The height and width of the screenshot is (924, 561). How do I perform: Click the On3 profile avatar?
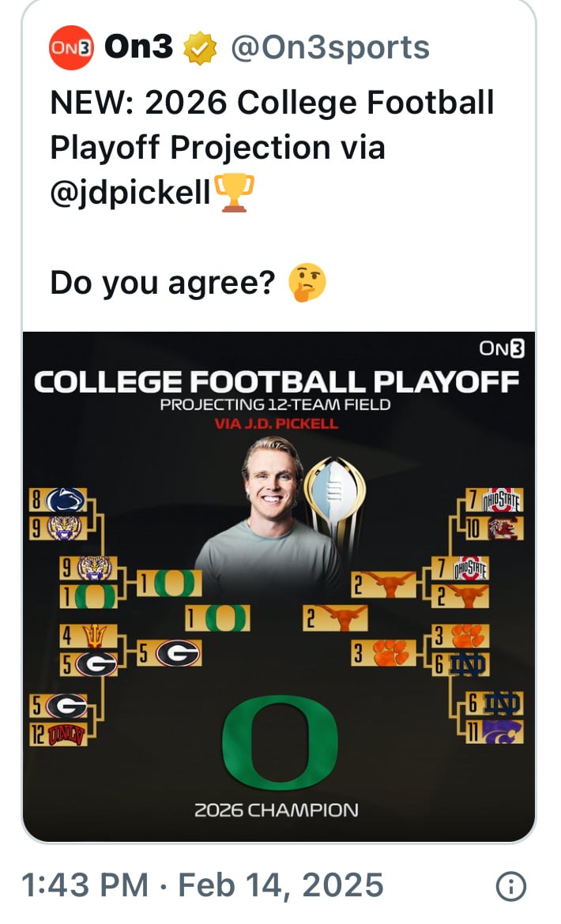tap(72, 48)
